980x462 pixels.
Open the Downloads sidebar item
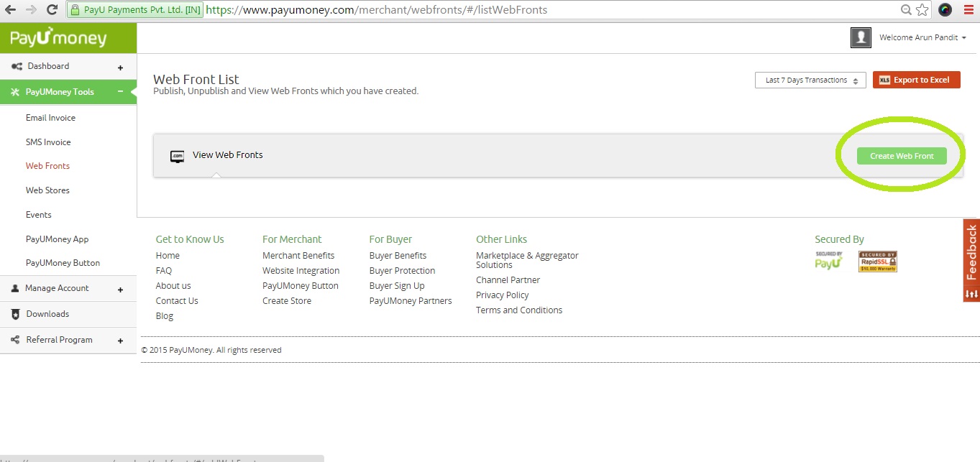click(68, 314)
